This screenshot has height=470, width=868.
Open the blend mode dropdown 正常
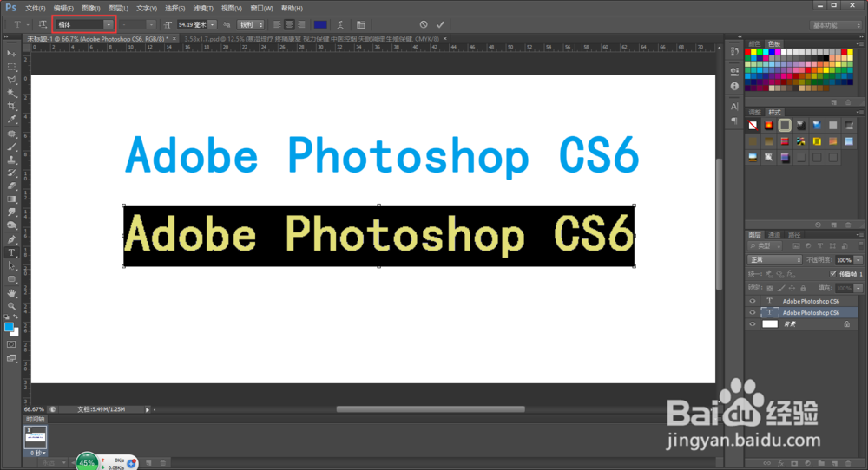click(x=774, y=260)
